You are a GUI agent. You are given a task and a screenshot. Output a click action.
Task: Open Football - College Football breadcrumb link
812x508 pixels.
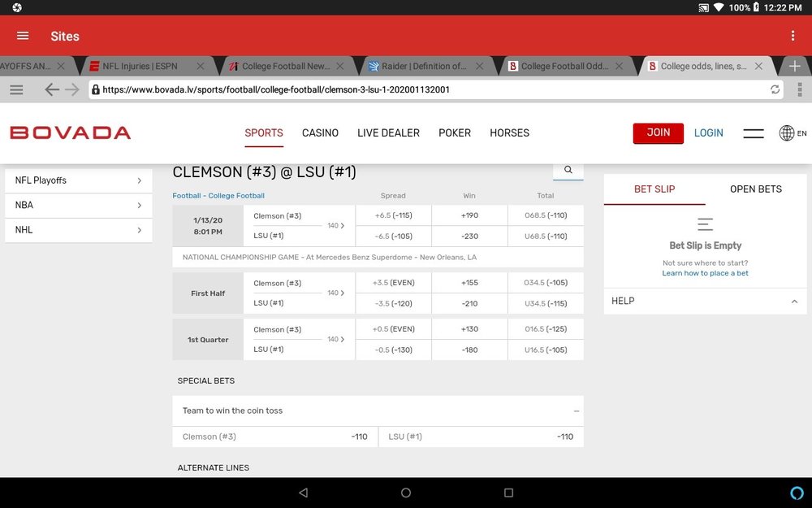click(x=218, y=196)
